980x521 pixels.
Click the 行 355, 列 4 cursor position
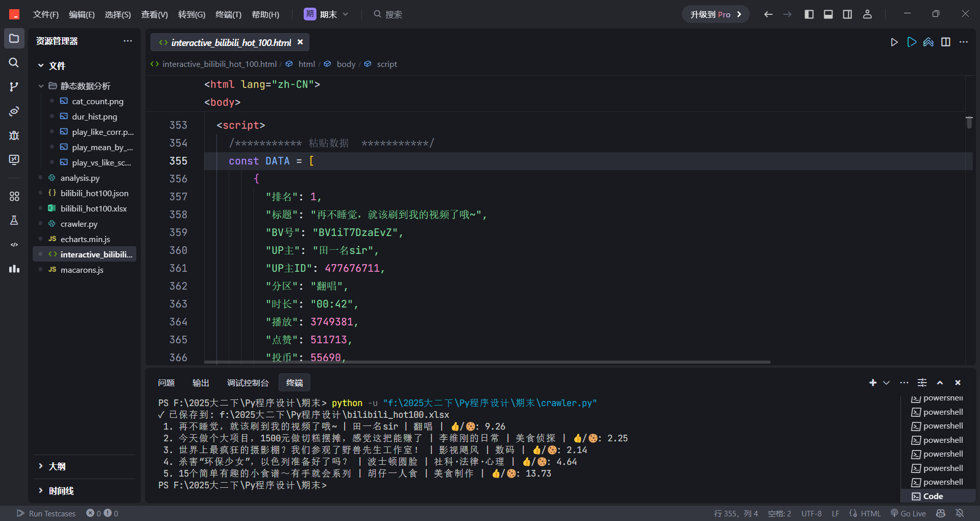point(736,513)
